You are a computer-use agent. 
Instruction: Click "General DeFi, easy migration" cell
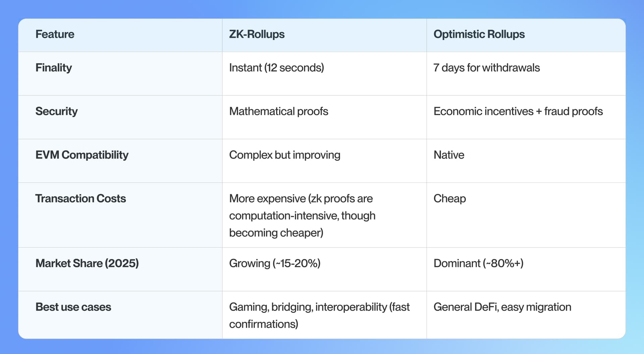click(502, 307)
